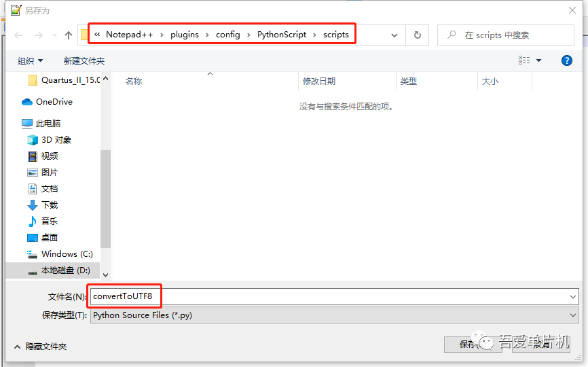Viewport: 588px width, 367px height.
Task: Click plugins in the address path
Action: 185,35
